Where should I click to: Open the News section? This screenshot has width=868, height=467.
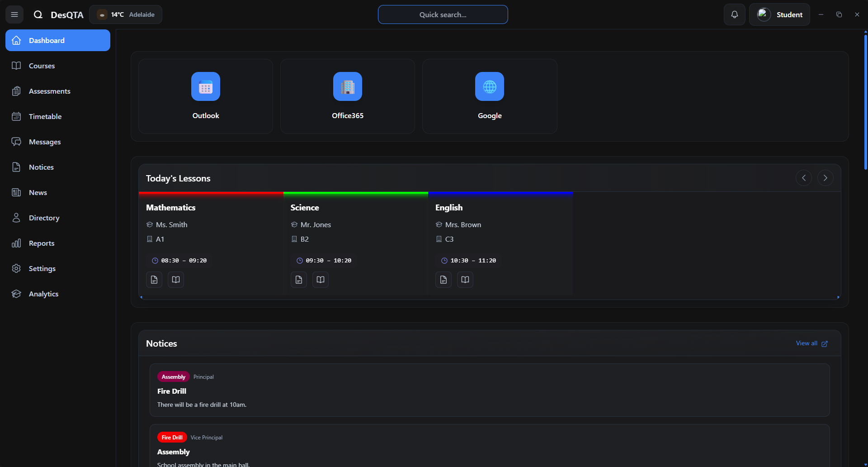coord(38,192)
